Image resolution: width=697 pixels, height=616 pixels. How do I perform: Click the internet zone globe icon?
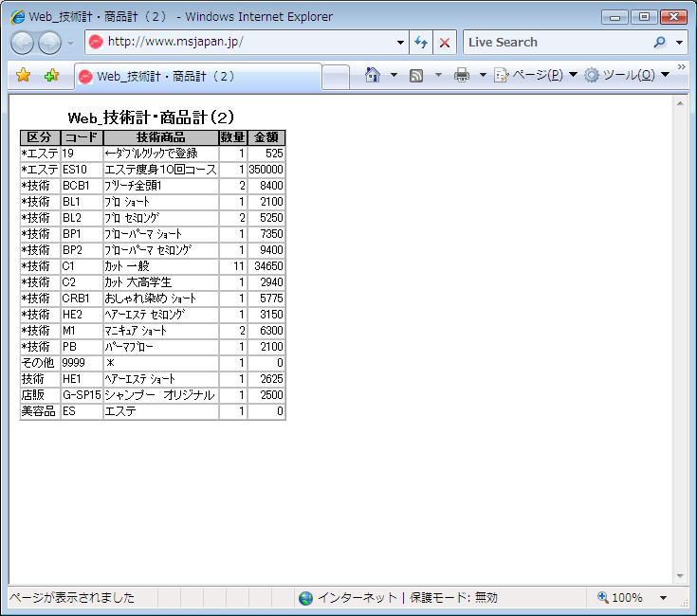point(305,598)
